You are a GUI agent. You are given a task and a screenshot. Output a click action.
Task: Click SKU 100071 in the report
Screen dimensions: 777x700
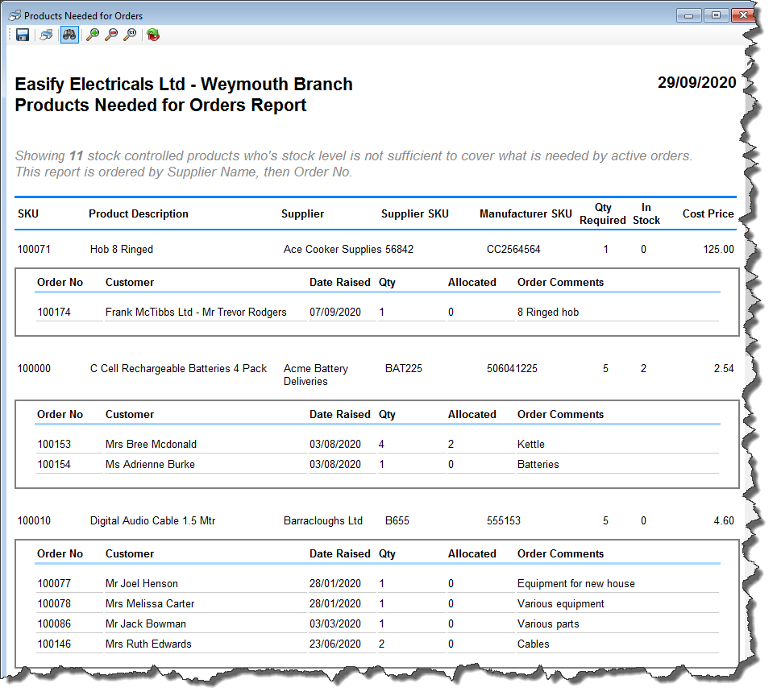(x=34, y=250)
